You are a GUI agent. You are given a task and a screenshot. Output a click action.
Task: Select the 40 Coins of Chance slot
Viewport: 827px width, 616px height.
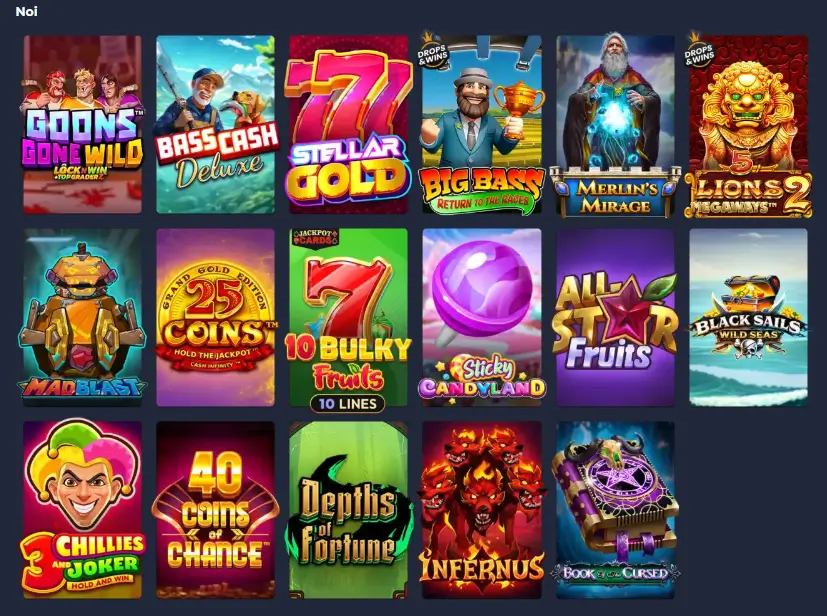pyautogui.click(x=215, y=510)
